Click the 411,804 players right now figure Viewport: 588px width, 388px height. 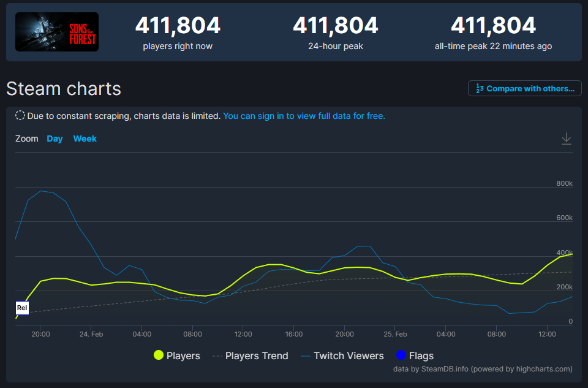(x=178, y=26)
